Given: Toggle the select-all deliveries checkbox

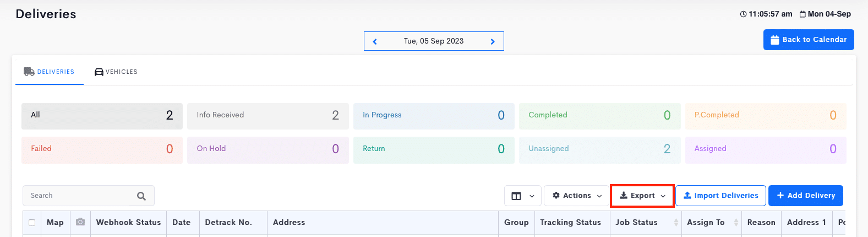Looking at the screenshot, I should coord(32,223).
